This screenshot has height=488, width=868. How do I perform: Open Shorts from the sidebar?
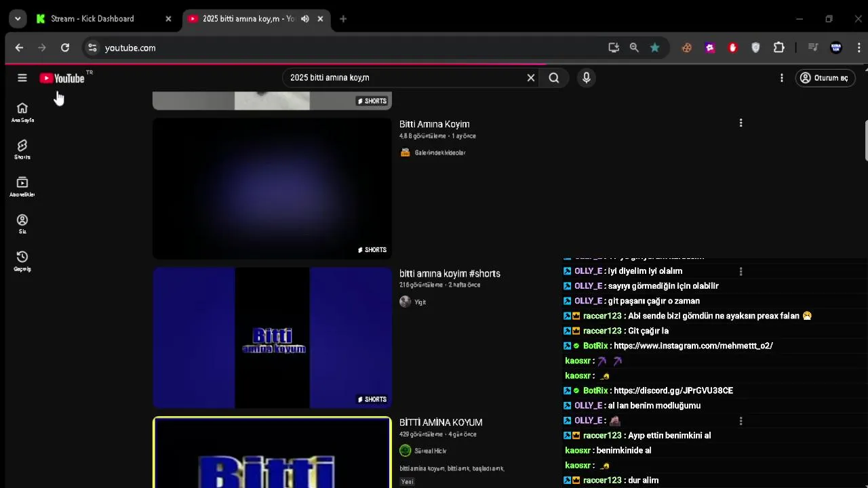[22, 150]
